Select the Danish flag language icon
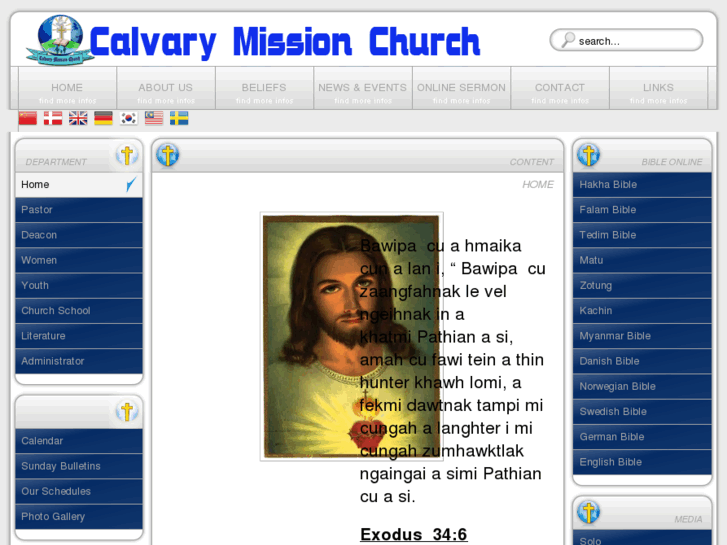The height and width of the screenshot is (545, 727). click(x=53, y=118)
